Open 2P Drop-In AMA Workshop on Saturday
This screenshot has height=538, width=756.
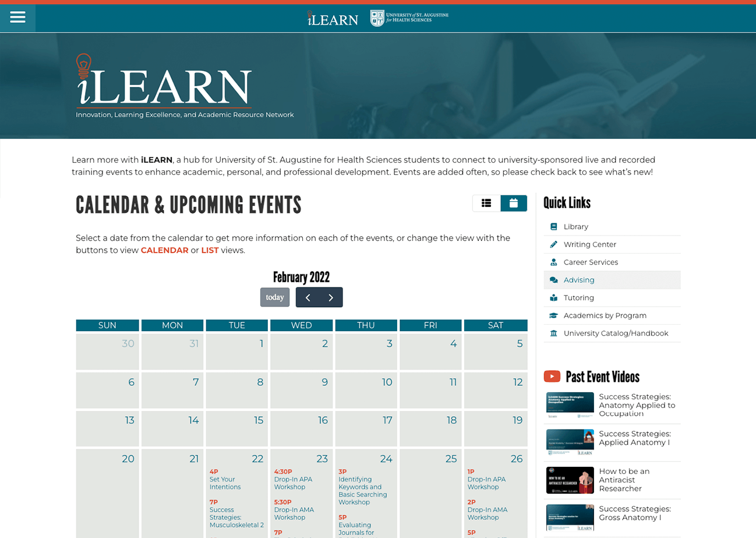pos(487,514)
